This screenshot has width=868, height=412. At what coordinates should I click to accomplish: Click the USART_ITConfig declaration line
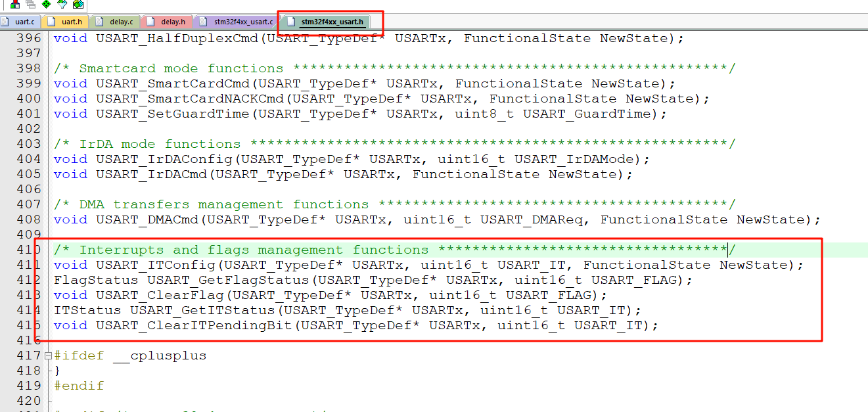tap(428, 265)
